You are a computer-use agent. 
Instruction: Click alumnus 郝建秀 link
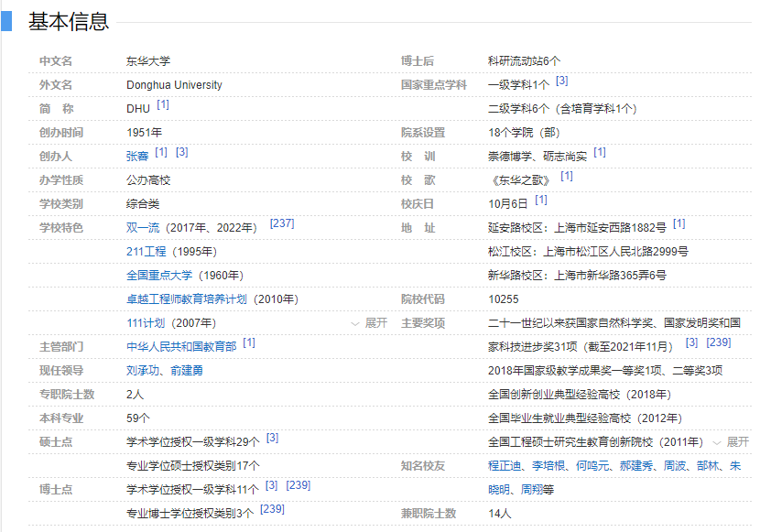[x=635, y=466]
